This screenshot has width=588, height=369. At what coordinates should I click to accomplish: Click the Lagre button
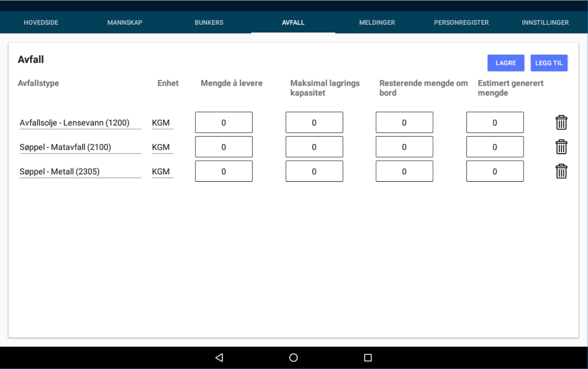506,63
